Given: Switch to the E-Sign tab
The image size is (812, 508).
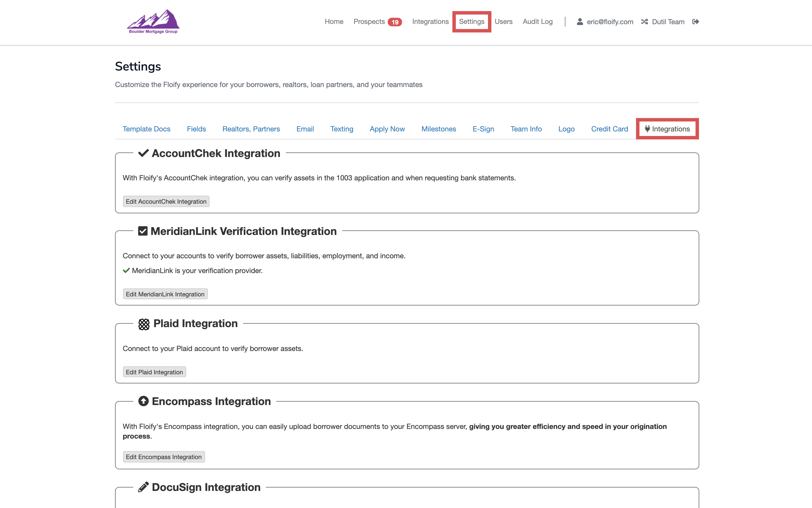Looking at the screenshot, I should (483, 129).
